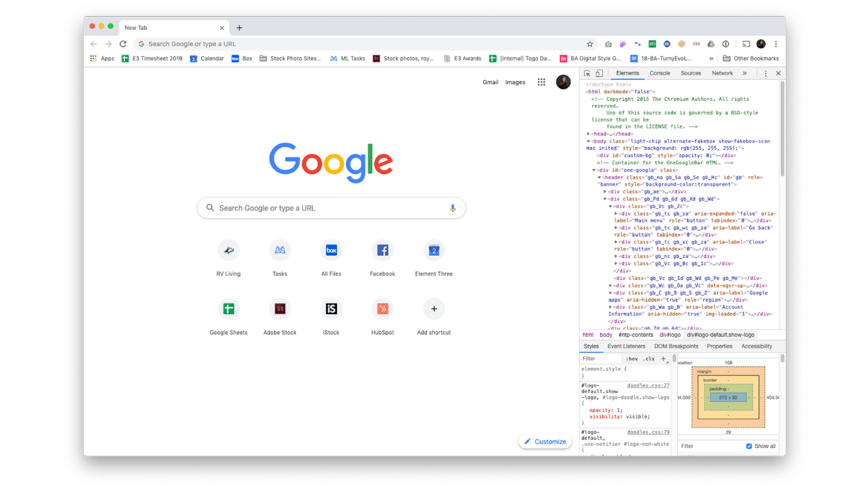Toggle DevTools device toolbar icon
The image size is (868, 488).
pyautogui.click(x=599, y=73)
